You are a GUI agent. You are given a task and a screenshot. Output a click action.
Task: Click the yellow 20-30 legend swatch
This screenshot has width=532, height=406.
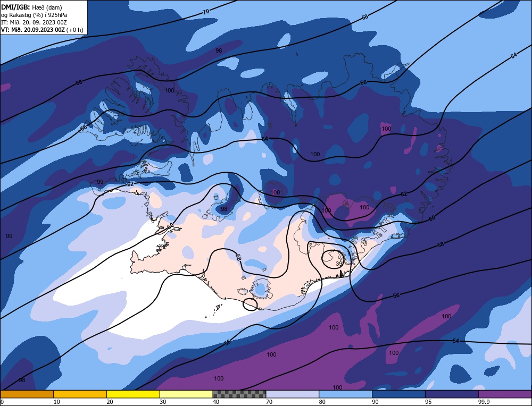(133, 394)
